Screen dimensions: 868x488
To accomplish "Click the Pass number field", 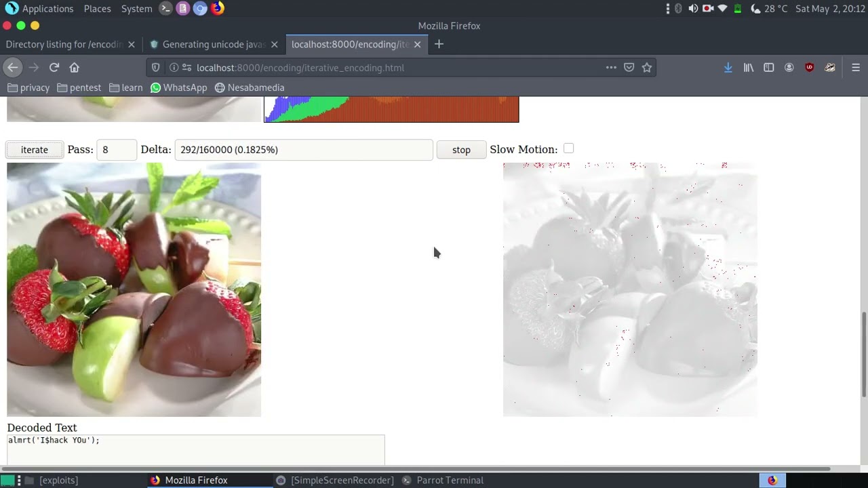I will (117, 150).
